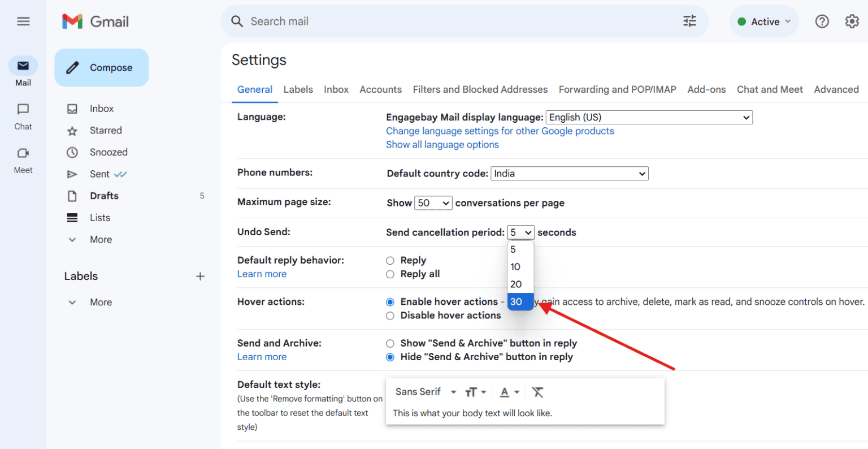
Task: Select 30 seconds cancellation period
Action: click(x=519, y=301)
